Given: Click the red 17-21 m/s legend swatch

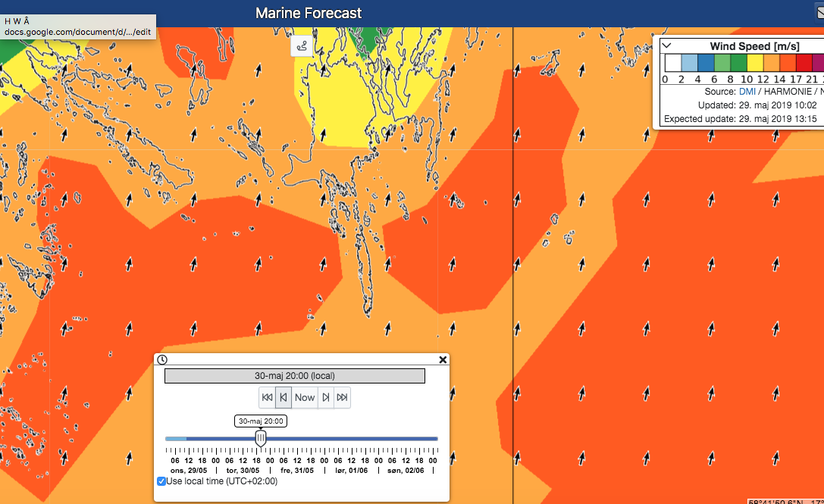Looking at the screenshot, I should pos(804,63).
